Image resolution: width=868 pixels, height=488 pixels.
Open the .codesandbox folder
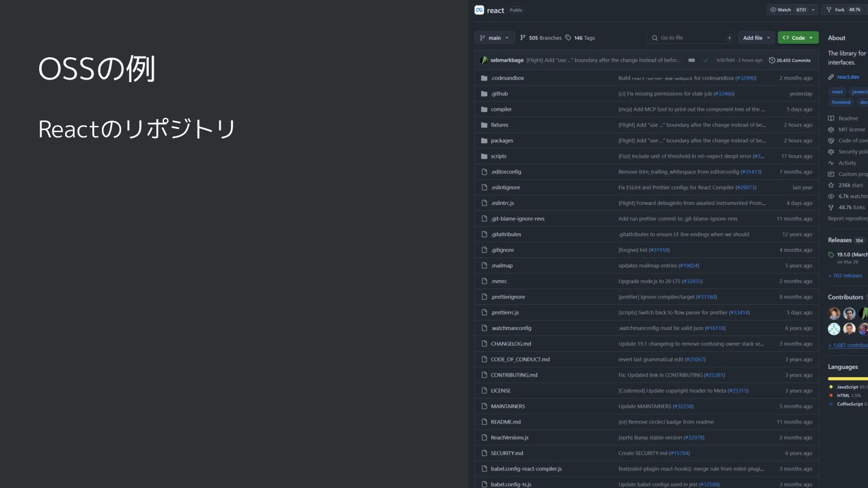tap(508, 78)
